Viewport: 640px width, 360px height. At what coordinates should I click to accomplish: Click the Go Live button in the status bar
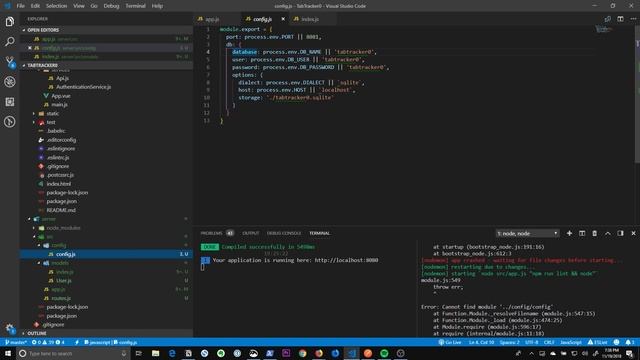(x=450, y=342)
